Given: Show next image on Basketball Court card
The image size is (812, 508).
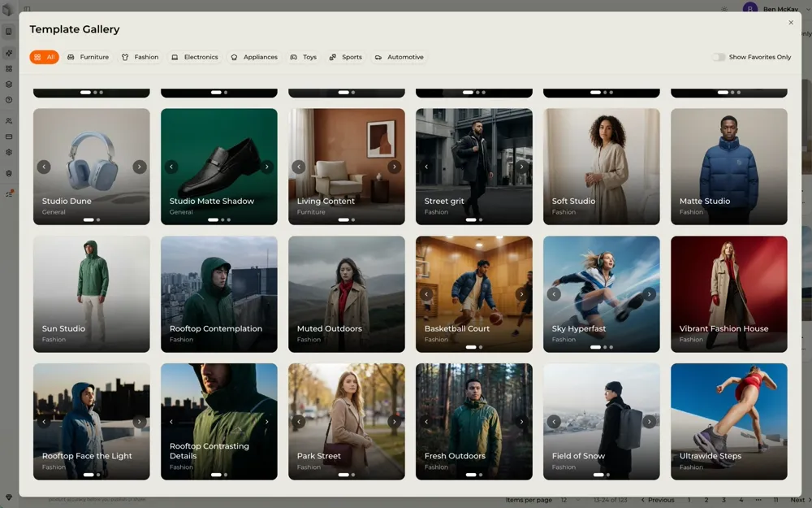Looking at the screenshot, I should (521, 294).
